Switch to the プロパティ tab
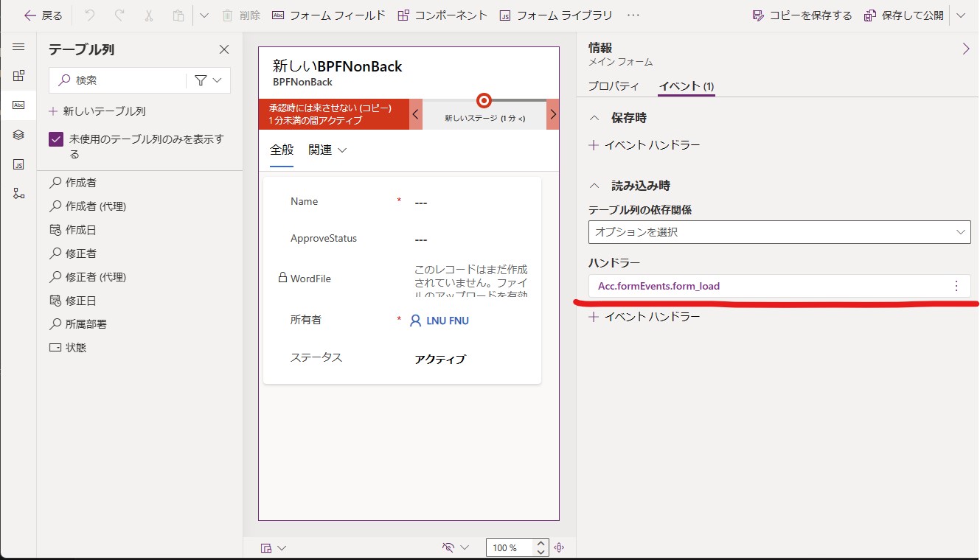Viewport: 980px width, 560px height. click(x=614, y=86)
